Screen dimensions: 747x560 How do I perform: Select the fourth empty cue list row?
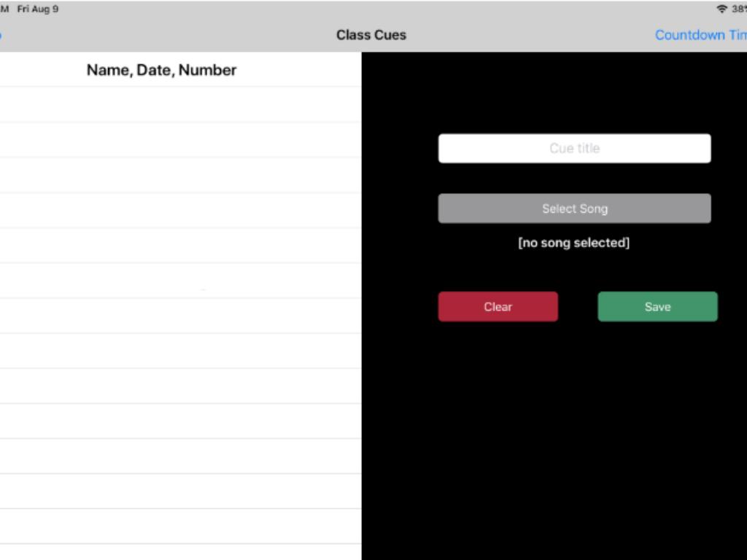click(180, 210)
